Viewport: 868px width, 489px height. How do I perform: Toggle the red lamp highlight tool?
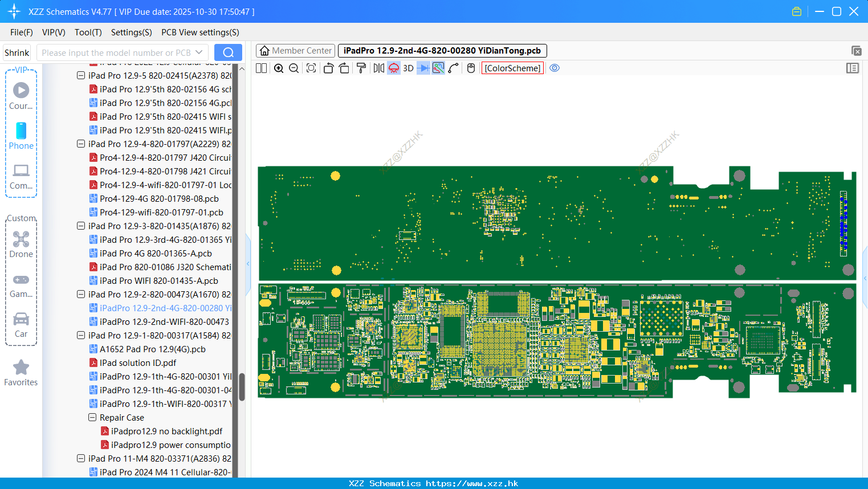394,68
